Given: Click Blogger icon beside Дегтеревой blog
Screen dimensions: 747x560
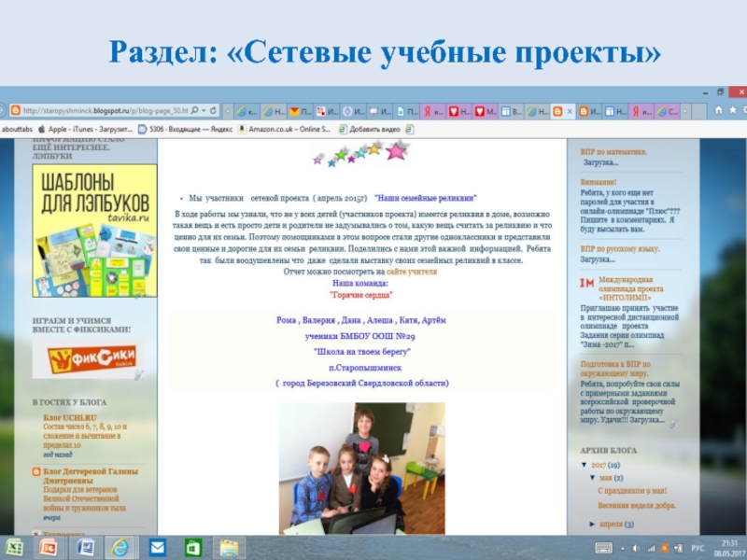Looking at the screenshot, I should pyautogui.click(x=36, y=472).
